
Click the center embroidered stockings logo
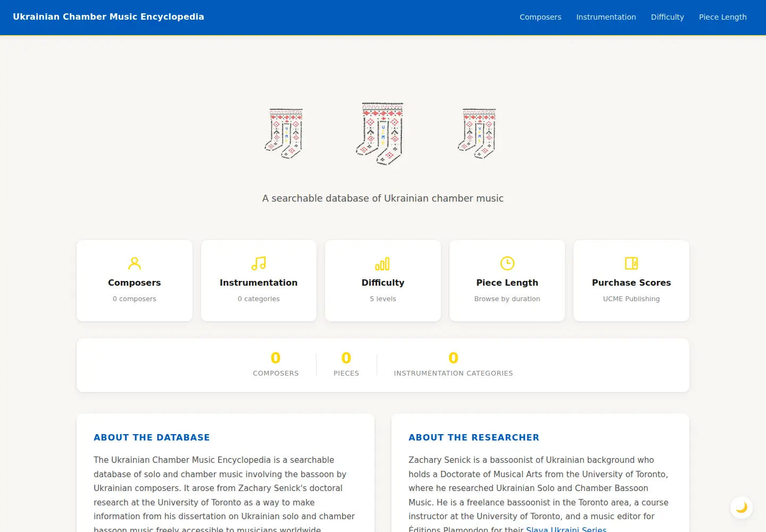pos(380,134)
